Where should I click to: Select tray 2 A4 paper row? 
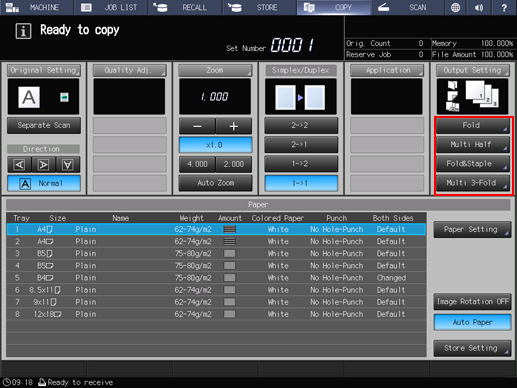[216, 241]
